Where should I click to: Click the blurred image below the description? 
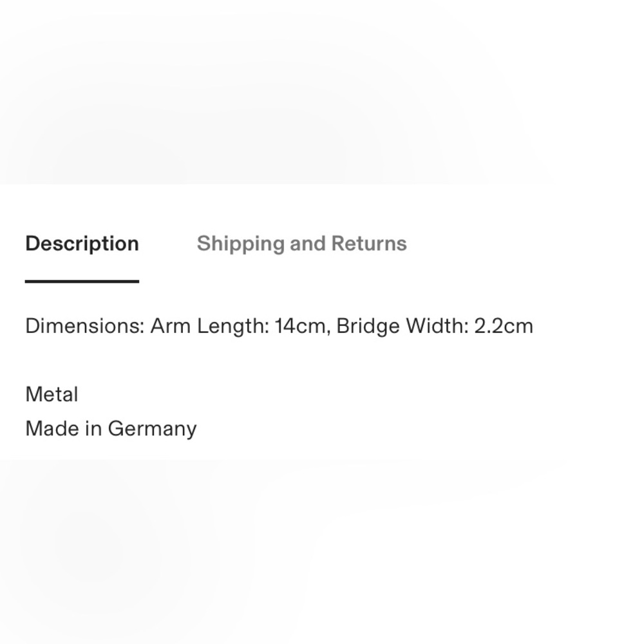tap(322, 552)
